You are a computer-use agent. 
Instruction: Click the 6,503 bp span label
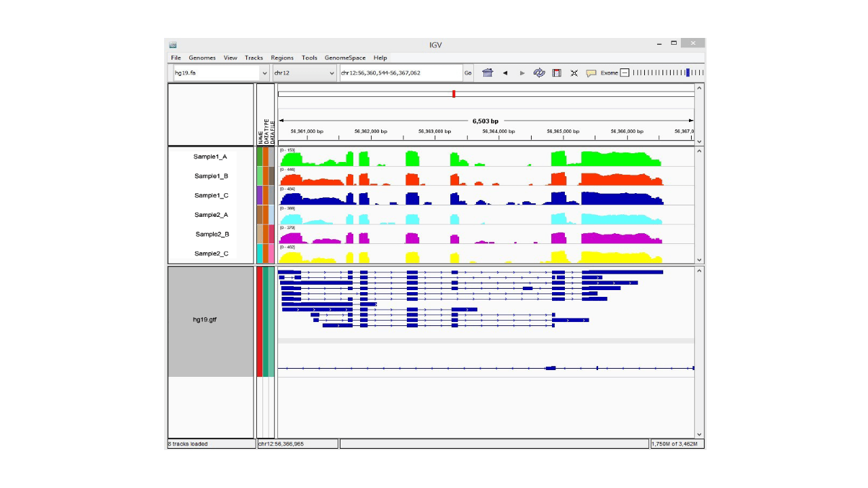click(486, 121)
